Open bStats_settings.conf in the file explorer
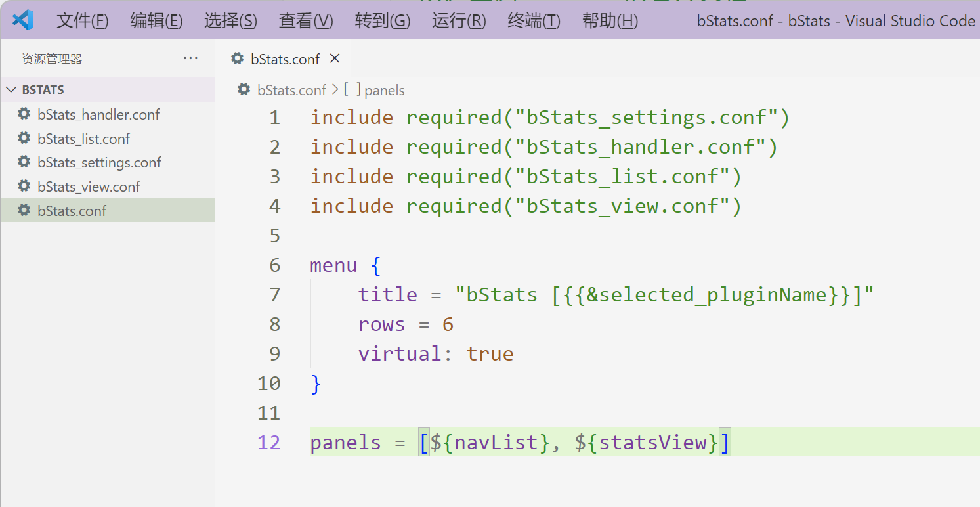Viewport: 980px width, 507px height. [x=99, y=162]
